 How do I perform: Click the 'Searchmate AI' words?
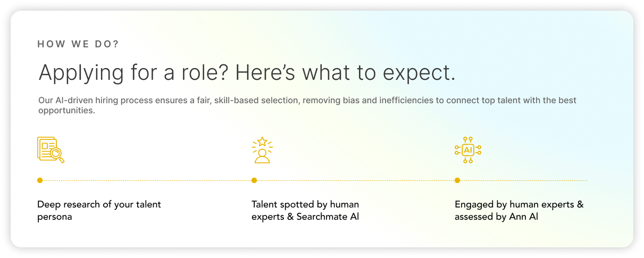coord(328,217)
